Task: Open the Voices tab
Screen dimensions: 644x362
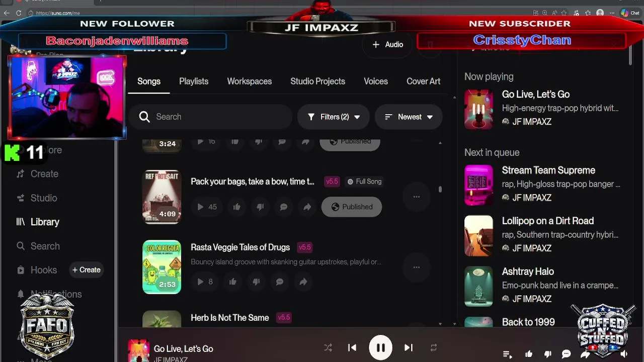Action: (376, 81)
